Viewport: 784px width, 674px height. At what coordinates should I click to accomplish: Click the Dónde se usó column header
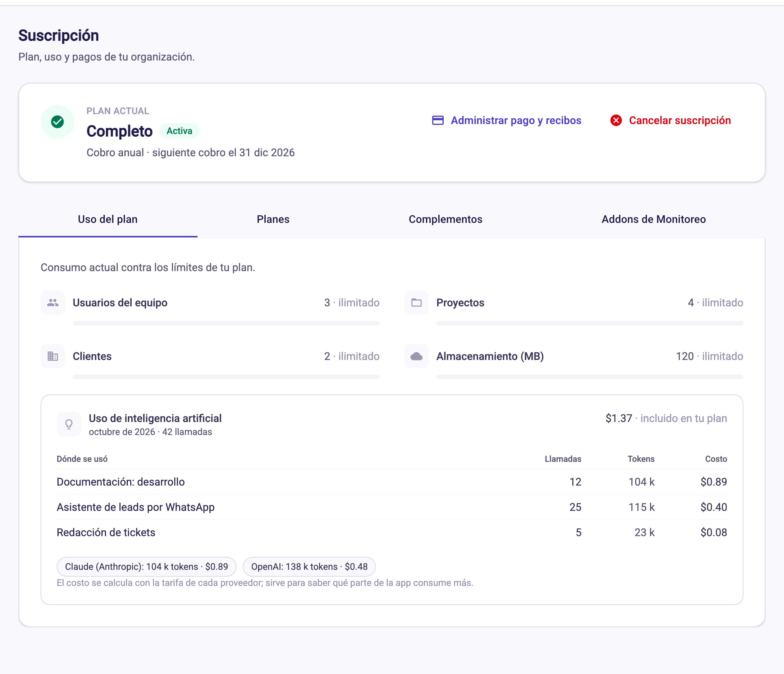(x=82, y=459)
